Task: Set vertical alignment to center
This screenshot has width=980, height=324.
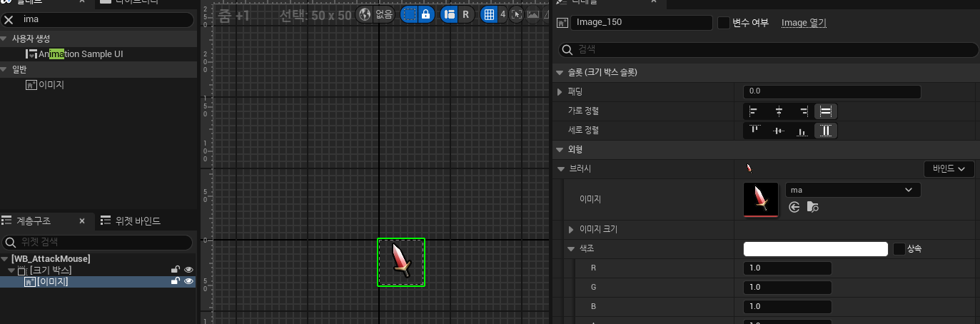Action: [779, 131]
